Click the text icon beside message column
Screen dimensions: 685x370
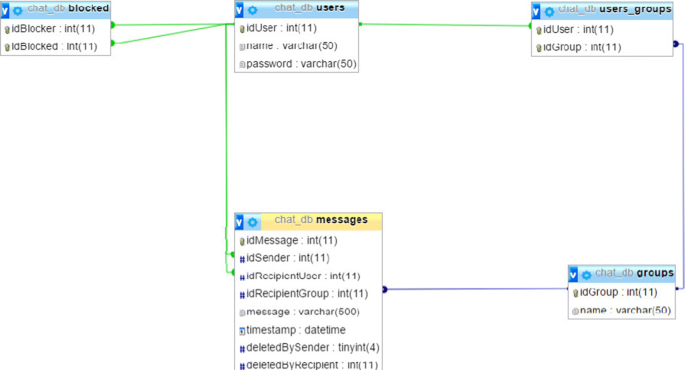point(242,313)
